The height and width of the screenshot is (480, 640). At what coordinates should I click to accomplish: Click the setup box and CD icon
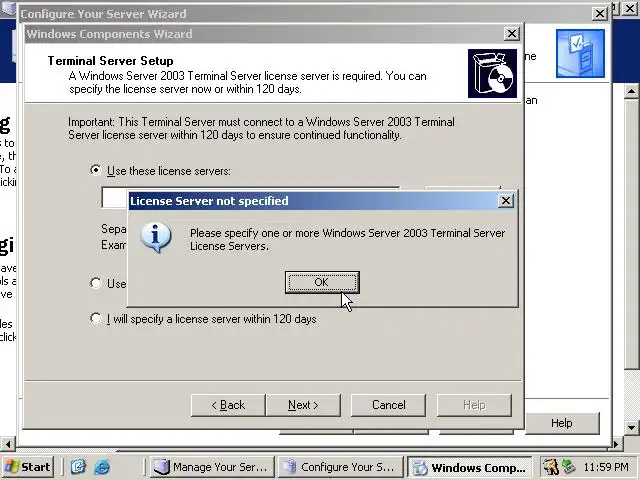[492, 73]
